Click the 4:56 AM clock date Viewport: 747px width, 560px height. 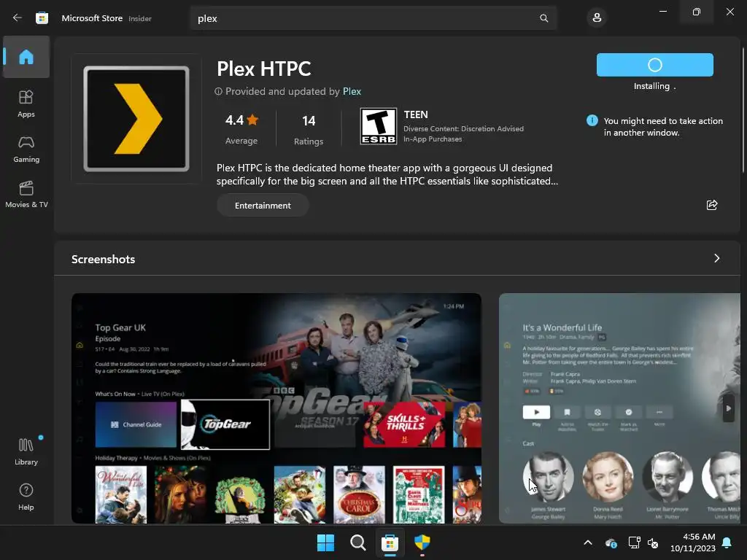pyautogui.click(x=693, y=542)
